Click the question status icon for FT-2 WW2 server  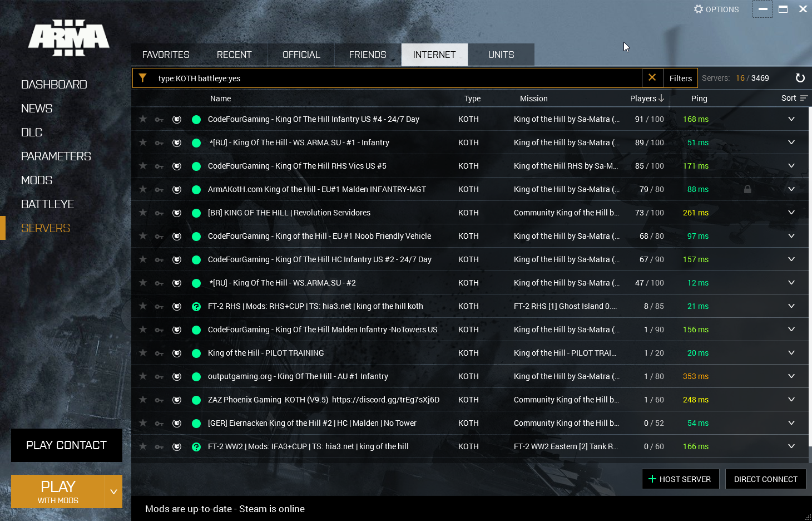pyautogui.click(x=196, y=447)
